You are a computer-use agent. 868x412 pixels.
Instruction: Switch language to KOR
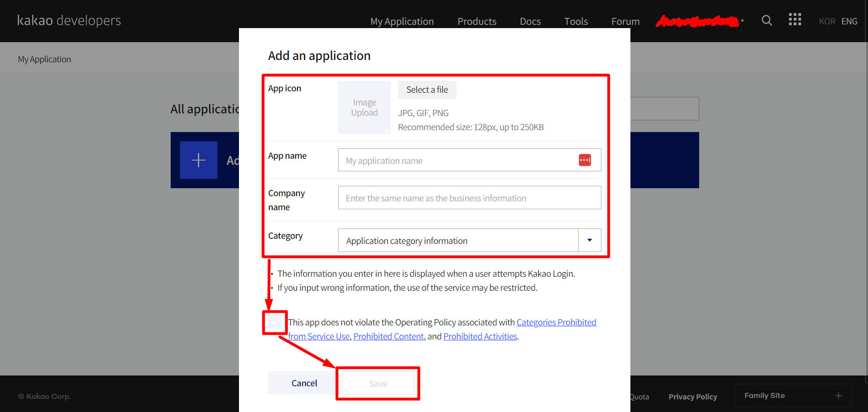coord(827,22)
